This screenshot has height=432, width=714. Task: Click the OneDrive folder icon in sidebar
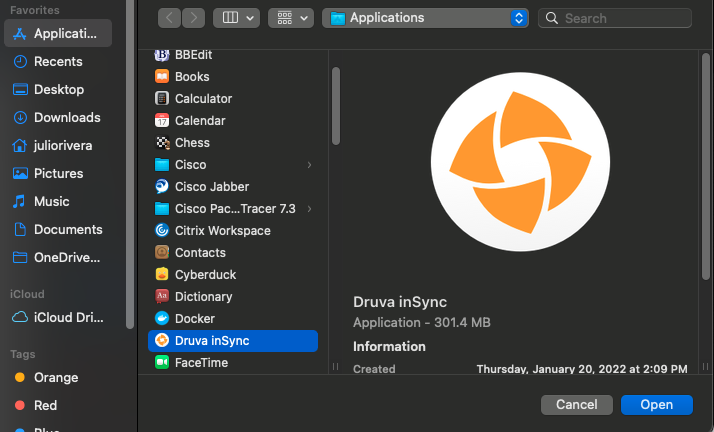pos(20,258)
